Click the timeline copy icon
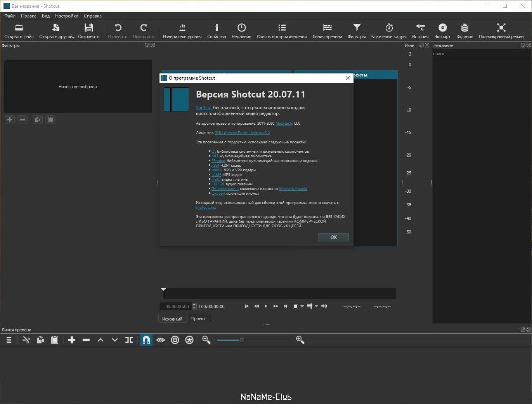Viewport: 532px width, 404px height. click(40, 340)
